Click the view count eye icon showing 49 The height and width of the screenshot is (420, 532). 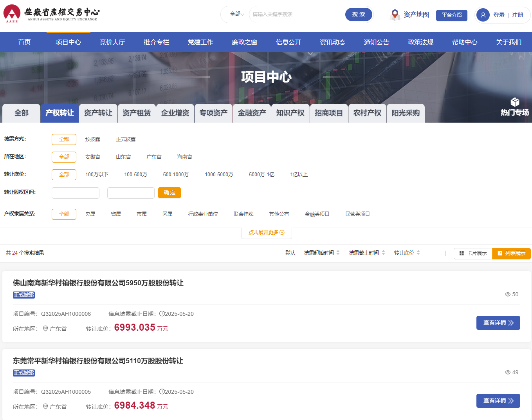click(508, 372)
